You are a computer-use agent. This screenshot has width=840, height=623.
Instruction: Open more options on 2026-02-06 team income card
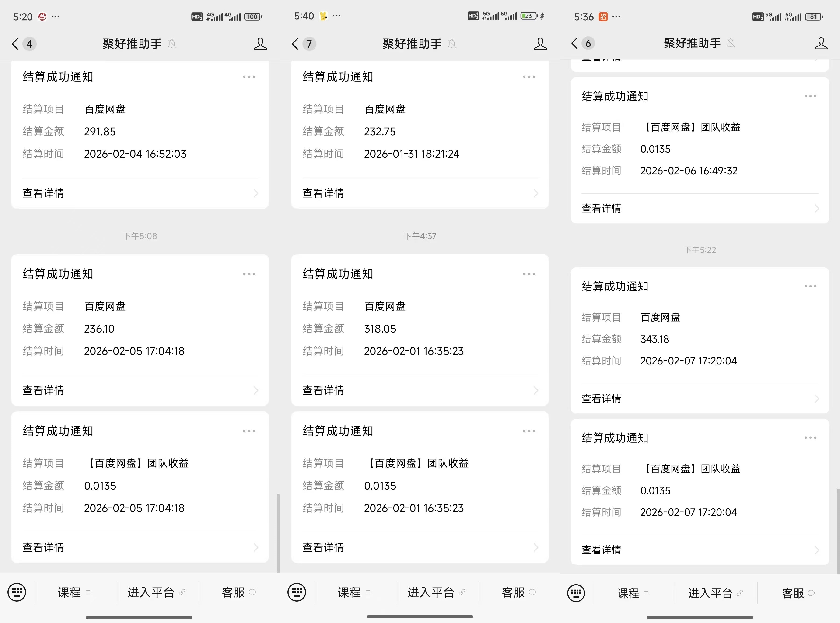coord(810,96)
